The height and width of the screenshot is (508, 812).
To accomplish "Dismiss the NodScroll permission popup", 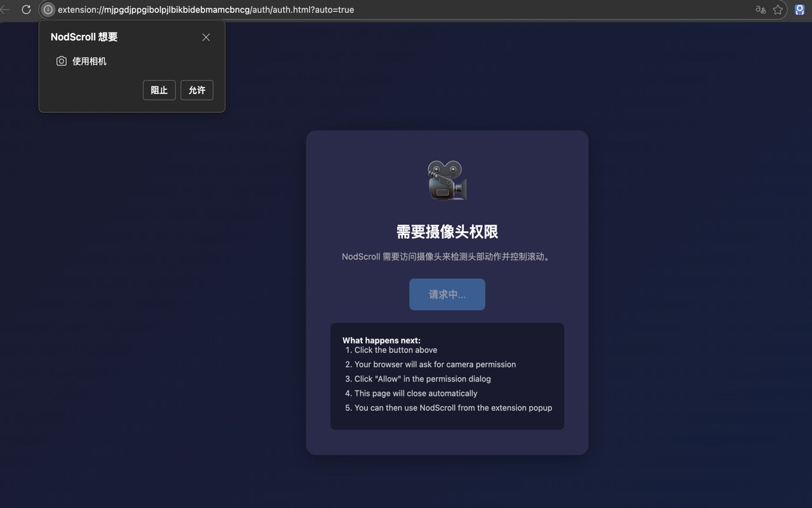I will pyautogui.click(x=206, y=37).
